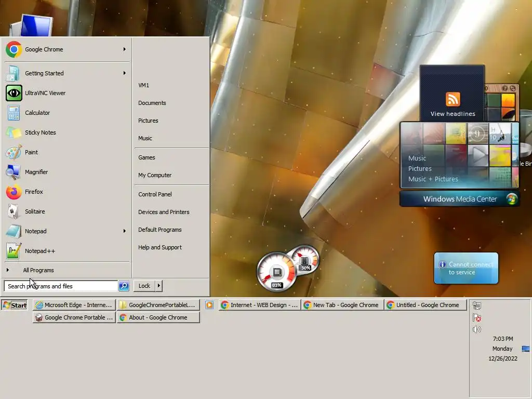
Task: Launch the Getting Started icon
Action: pyautogui.click(x=14, y=73)
